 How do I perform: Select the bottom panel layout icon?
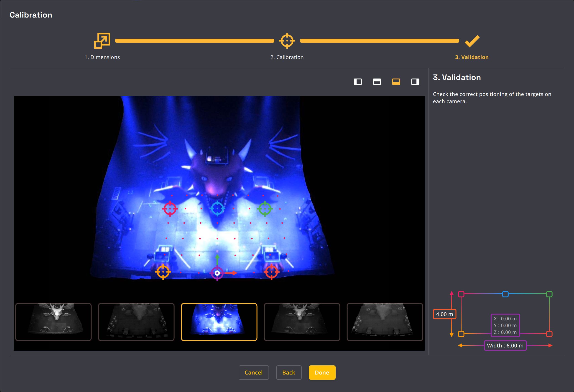click(x=396, y=82)
